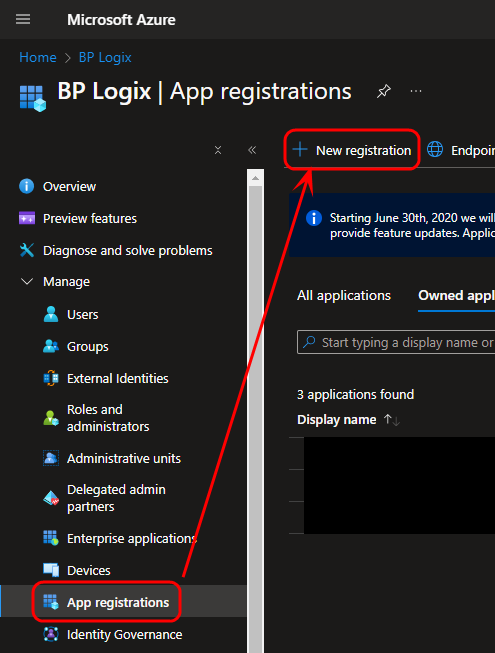
Task: Click the Devices monitor icon
Action: coord(51,570)
